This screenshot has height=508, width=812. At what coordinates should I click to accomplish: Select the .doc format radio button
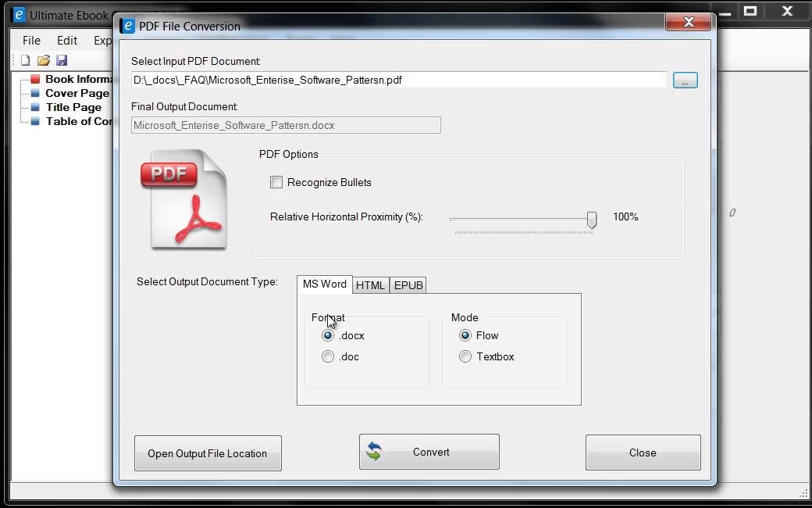pyautogui.click(x=327, y=356)
